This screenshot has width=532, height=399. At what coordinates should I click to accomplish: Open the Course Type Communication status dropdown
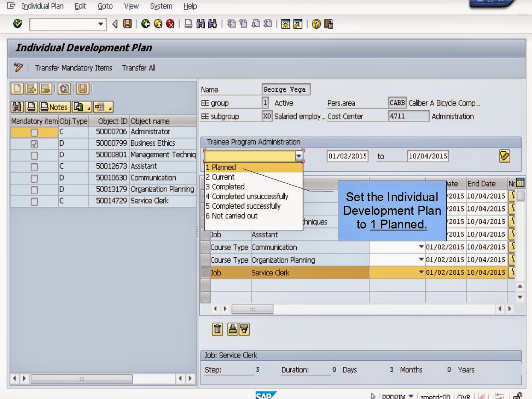pos(421,247)
